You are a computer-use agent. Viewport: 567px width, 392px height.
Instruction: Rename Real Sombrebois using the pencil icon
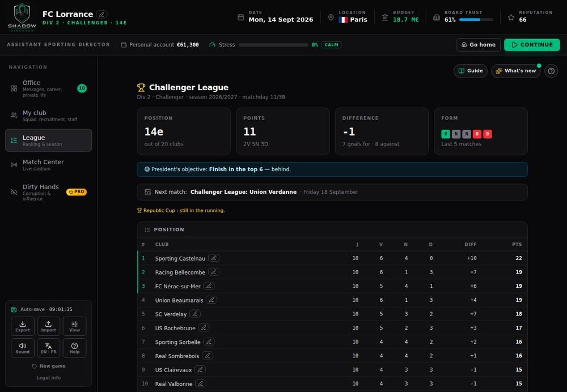208,356
